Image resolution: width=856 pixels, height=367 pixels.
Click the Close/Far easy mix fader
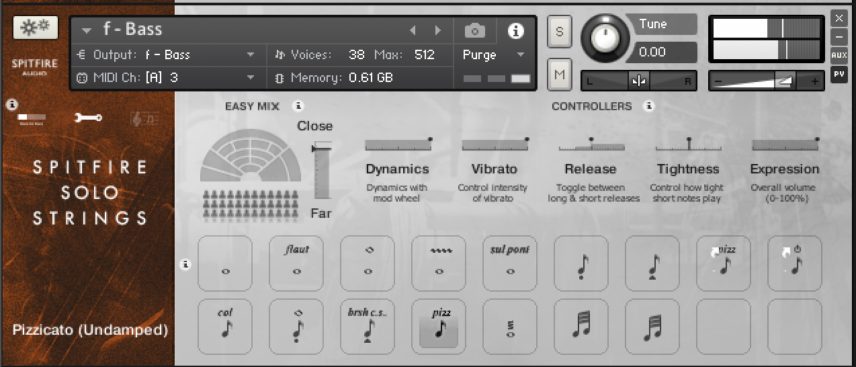click(322, 170)
